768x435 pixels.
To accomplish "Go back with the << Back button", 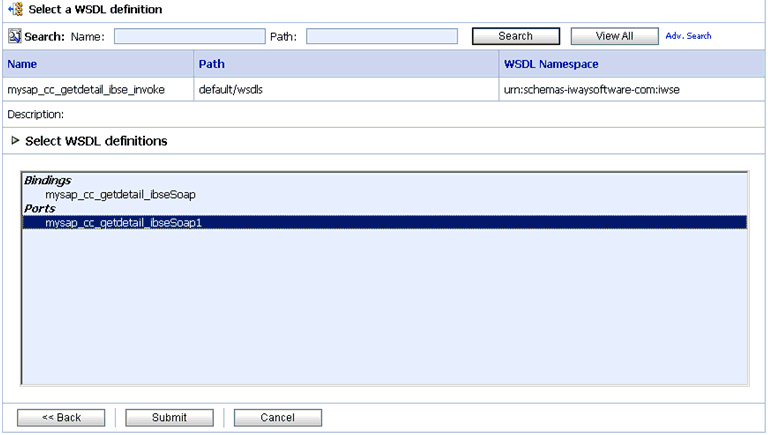I will pos(62,417).
